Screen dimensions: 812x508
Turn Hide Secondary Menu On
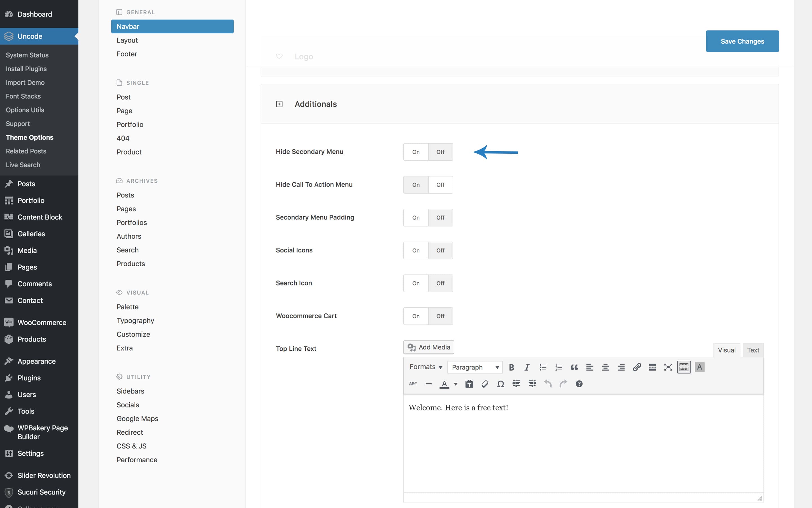pos(416,152)
